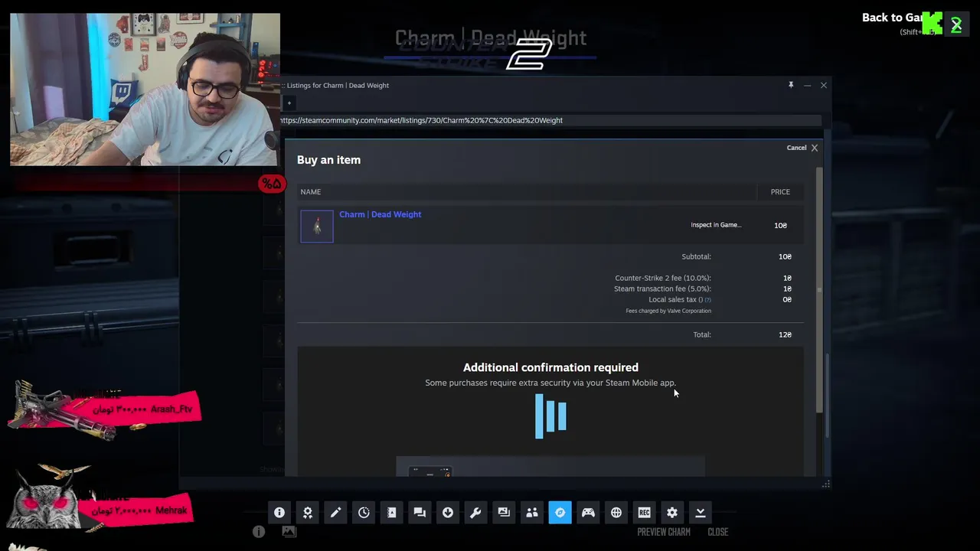Collapse toolbar with the down-arrow icon
Screen dimensions: 980x551
click(700, 513)
